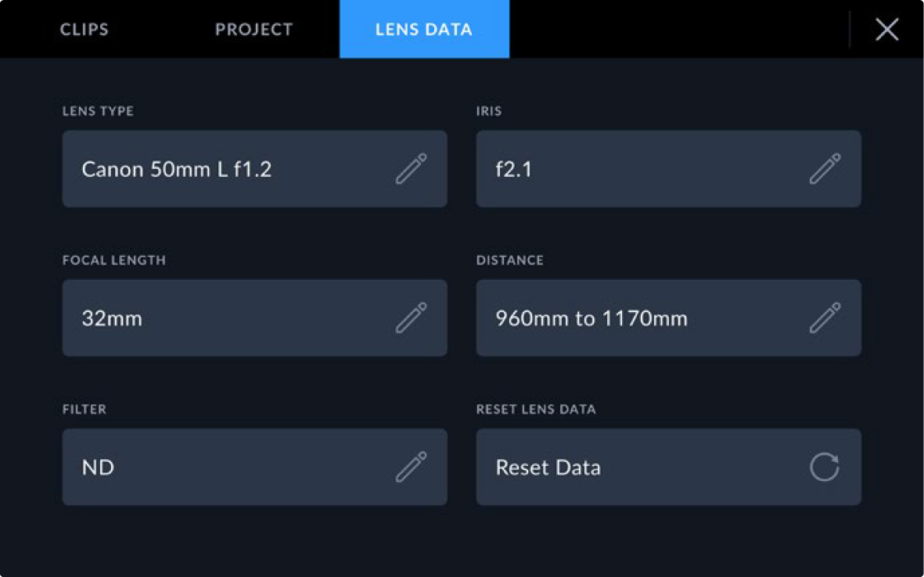924x577 pixels.
Task: Click the Iris field's pencil edit icon
Action: (x=825, y=169)
